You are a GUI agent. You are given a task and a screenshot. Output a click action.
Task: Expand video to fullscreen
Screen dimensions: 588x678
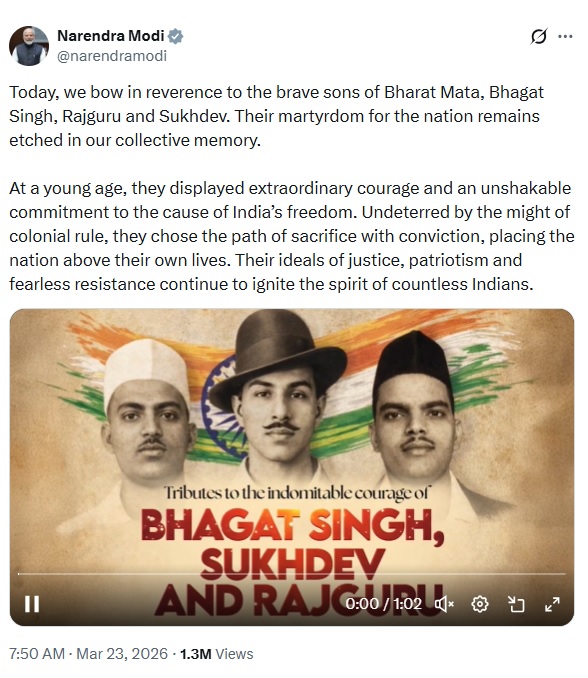pyautogui.click(x=552, y=604)
